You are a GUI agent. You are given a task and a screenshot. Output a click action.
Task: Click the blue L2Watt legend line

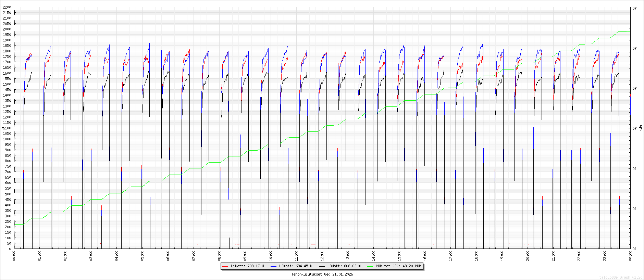(273, 266)
